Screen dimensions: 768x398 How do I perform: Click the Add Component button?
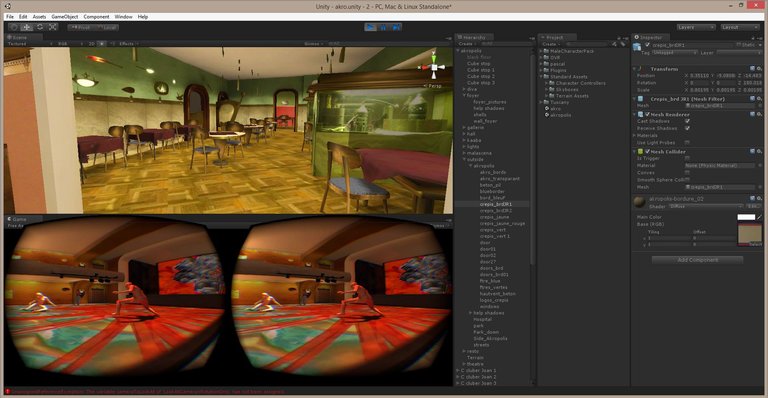pos(697,260)
